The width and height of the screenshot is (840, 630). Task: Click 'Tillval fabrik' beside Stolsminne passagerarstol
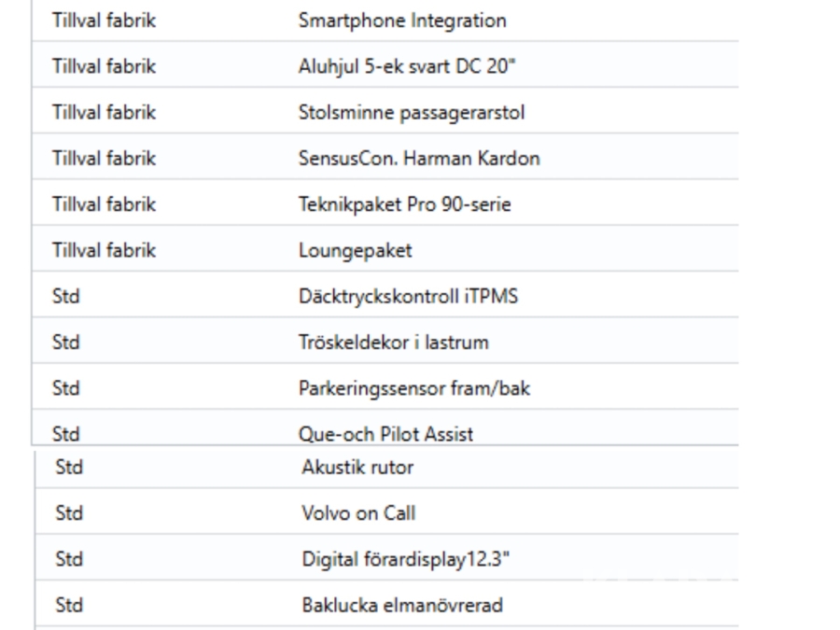click(x=104, y=113)
